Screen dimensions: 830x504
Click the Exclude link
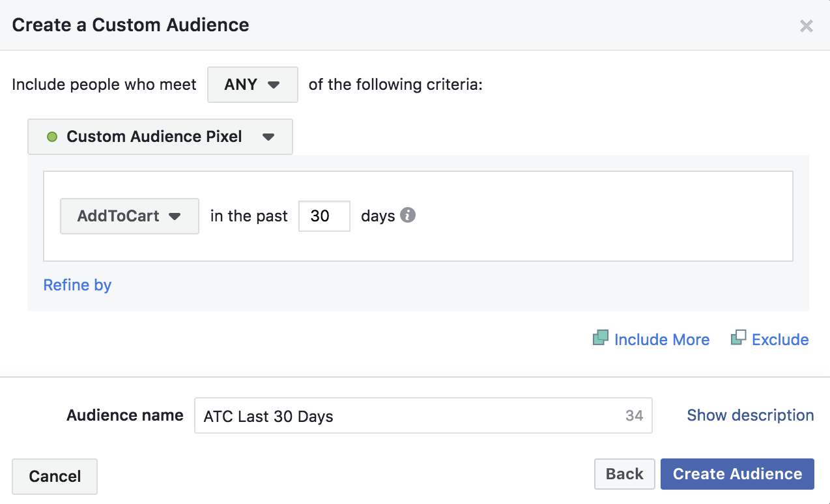(770, 339)
